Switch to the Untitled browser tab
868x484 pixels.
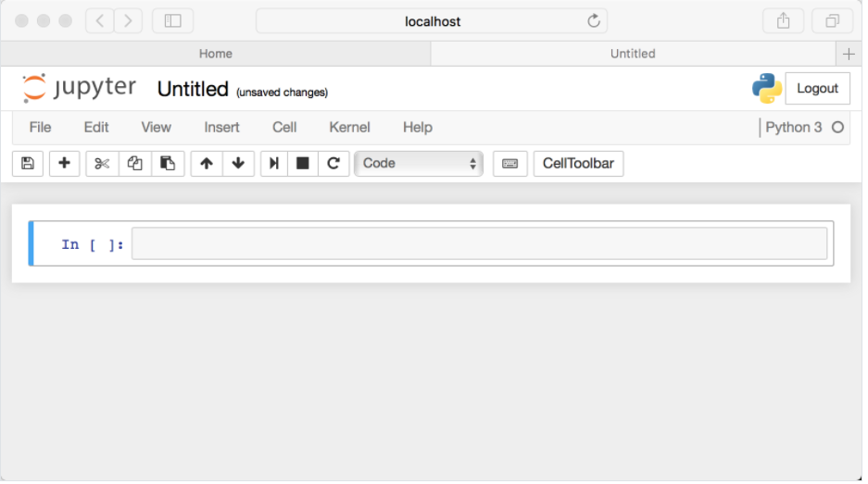point(633,55)
